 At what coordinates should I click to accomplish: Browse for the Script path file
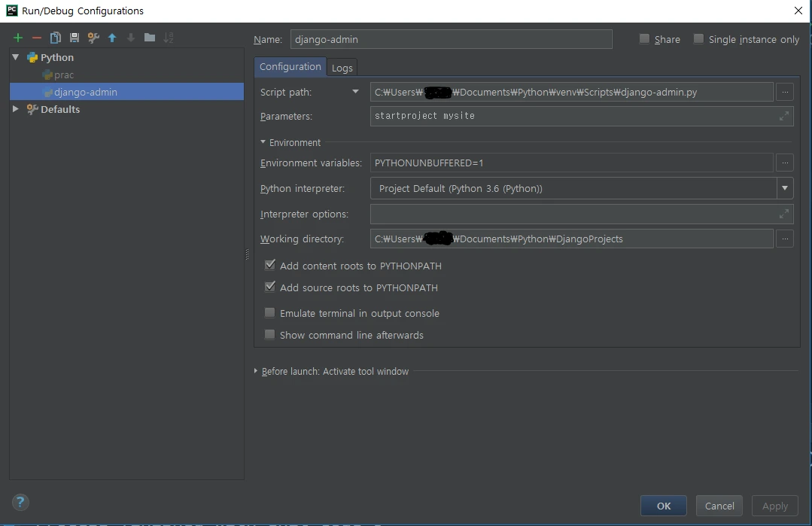(x=785, y=92)
